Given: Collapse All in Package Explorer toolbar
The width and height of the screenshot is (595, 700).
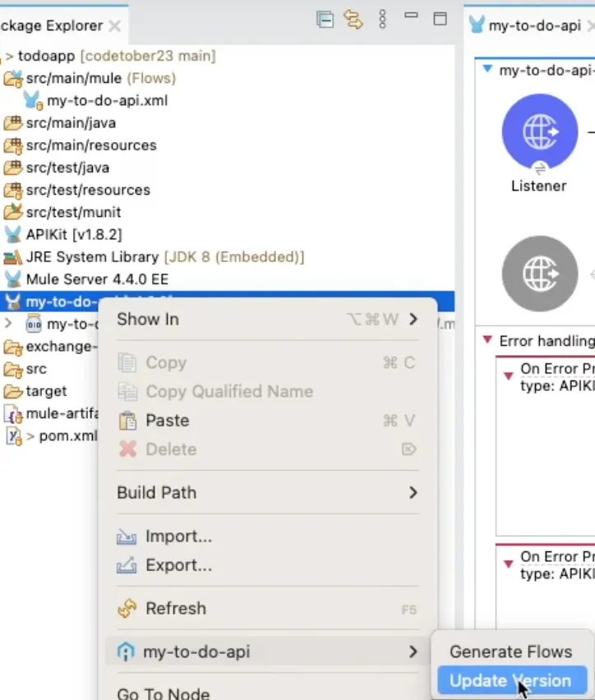Looking at the screenshot, I should (325, 20).
